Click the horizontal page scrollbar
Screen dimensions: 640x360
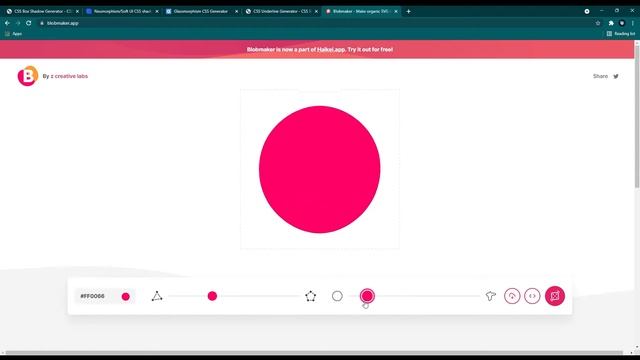click(x=314, y=352)
